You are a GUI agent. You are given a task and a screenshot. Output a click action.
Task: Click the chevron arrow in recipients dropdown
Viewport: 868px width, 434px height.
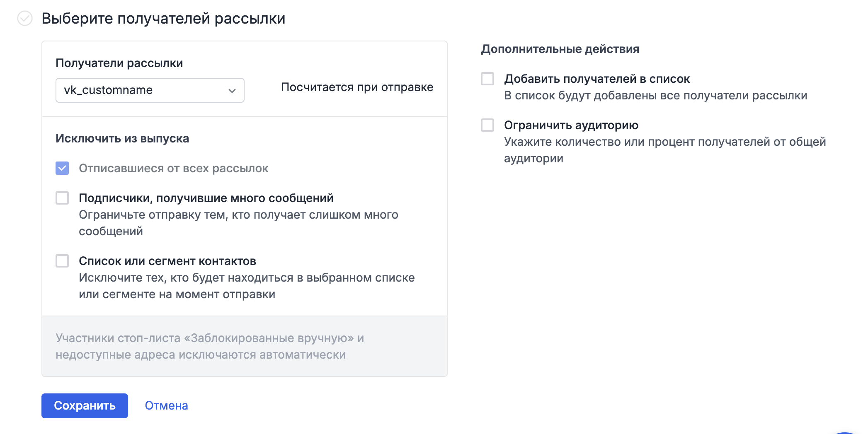[x=232, y=91]
